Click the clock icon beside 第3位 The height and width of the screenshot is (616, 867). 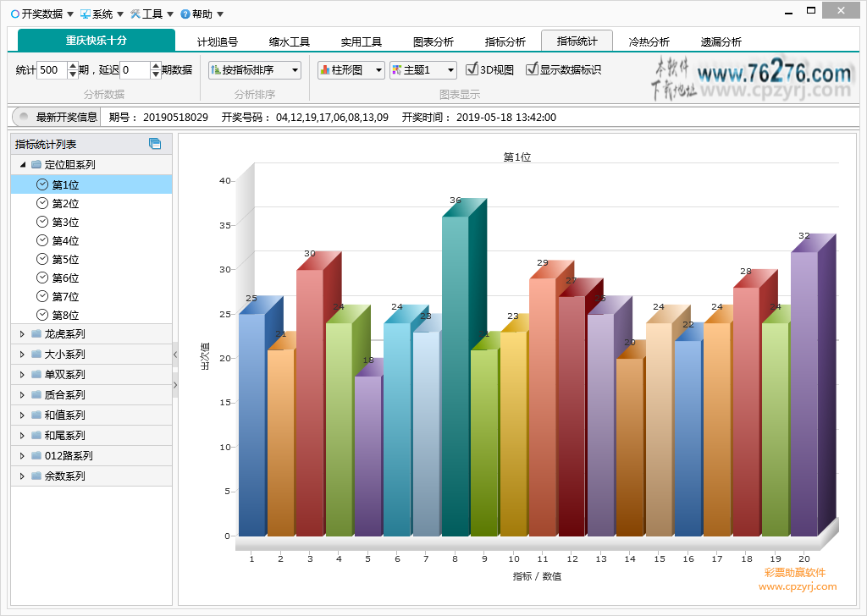point(42,222)
